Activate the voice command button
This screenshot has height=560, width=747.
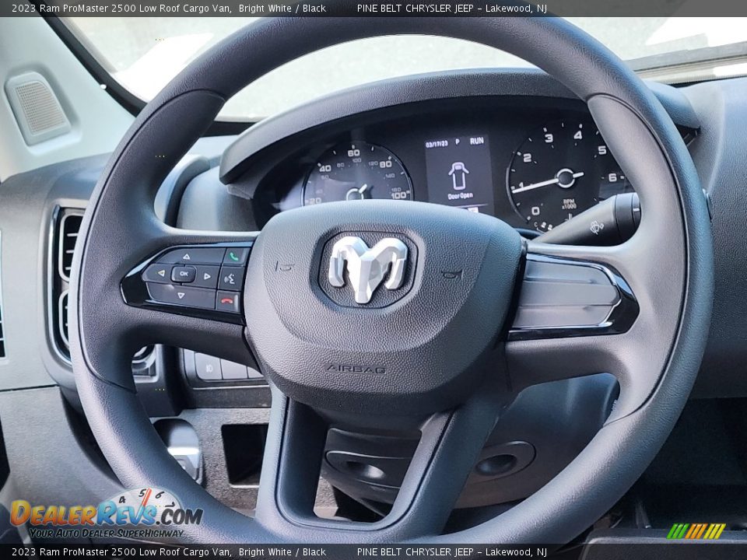230,279
